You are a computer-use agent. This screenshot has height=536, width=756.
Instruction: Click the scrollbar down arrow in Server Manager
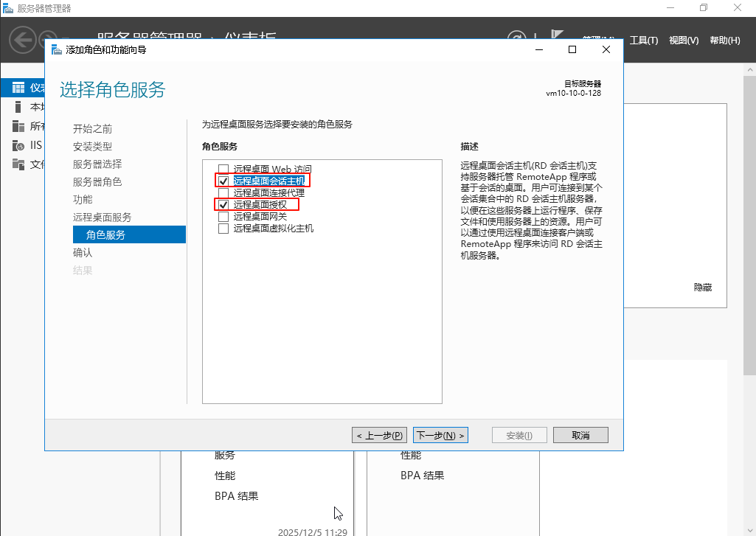pyautogui.click(x=750, y=530)
